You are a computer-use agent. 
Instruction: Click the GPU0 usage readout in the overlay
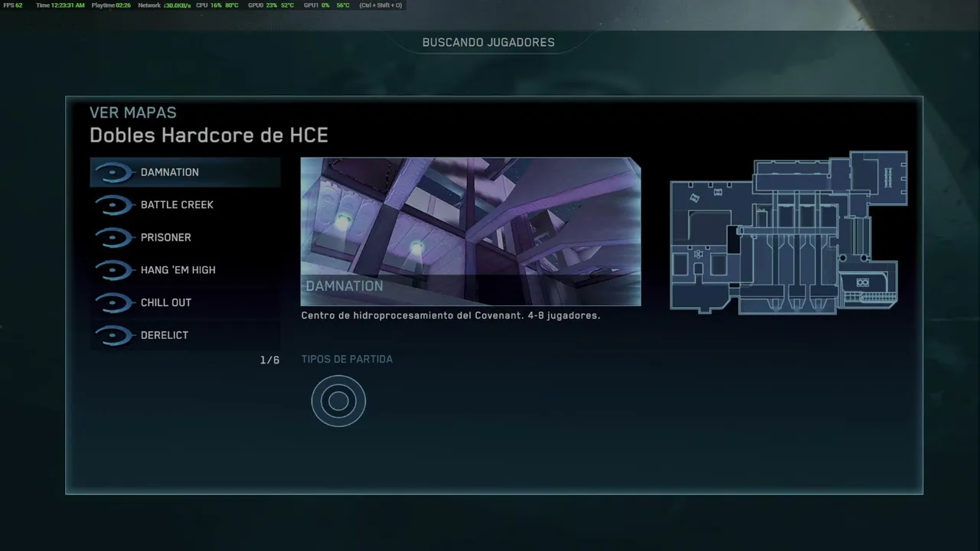click(x=271, y=5)
